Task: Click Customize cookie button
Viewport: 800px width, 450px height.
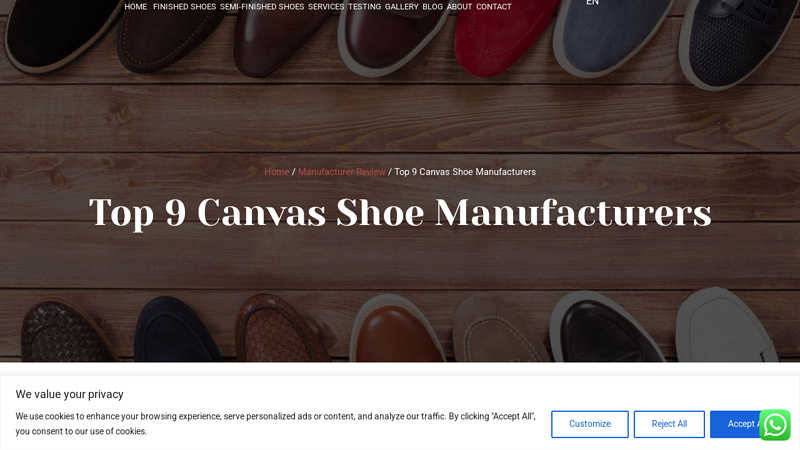Action: click(590, 424)
